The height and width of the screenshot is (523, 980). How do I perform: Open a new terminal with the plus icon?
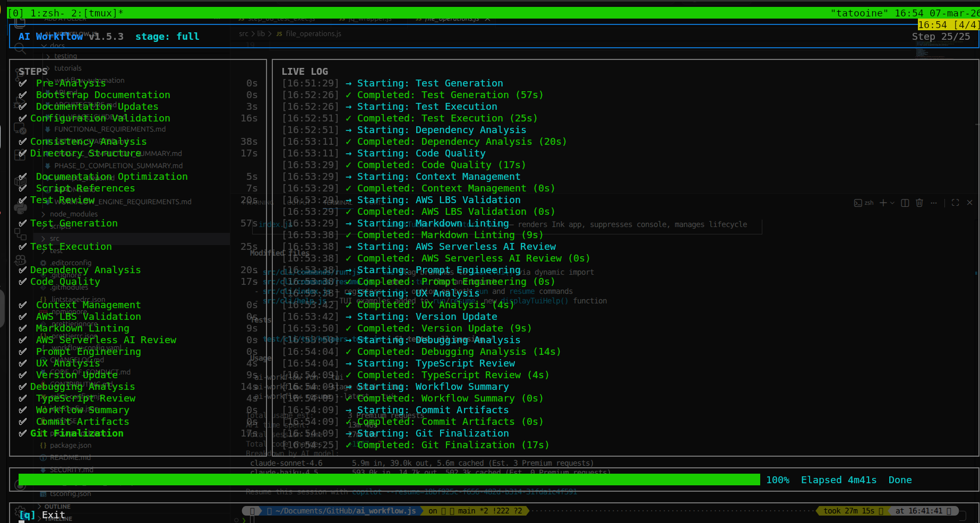coord(883,203)
